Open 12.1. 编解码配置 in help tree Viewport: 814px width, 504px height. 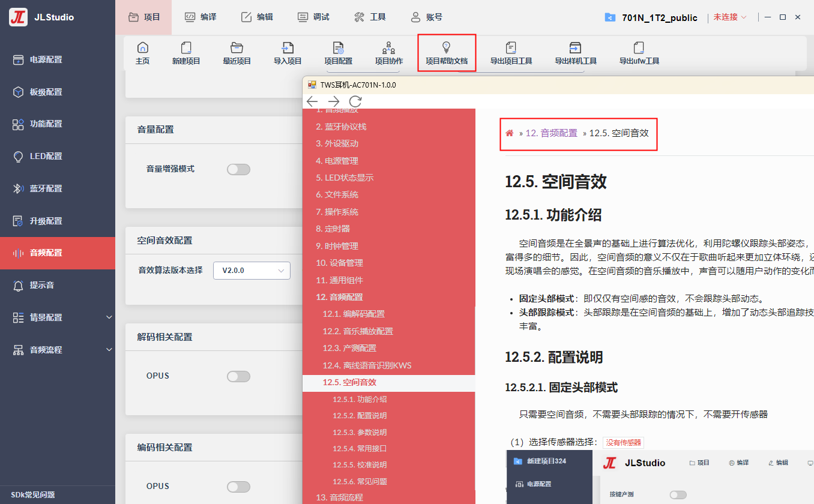pyautogui.click(x=354, y=314)
